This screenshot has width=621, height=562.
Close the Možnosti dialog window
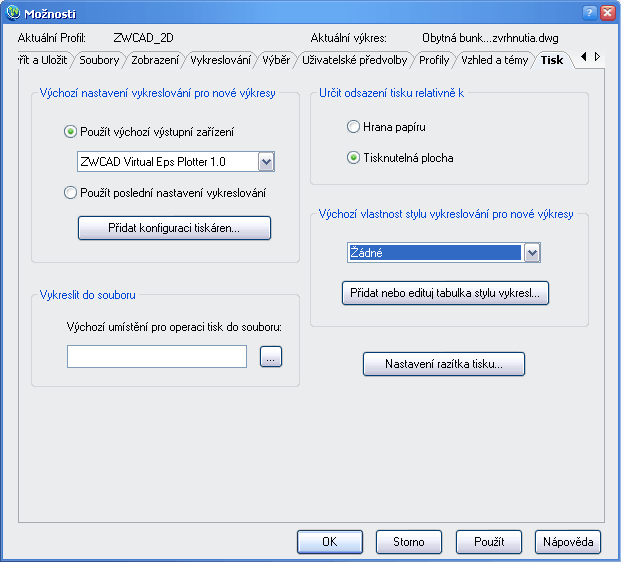[607, 13]
